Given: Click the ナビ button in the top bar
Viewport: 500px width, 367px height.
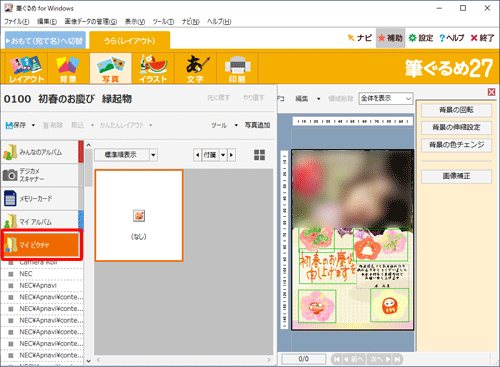Looking at the screenshot, I should pos(359,38).
